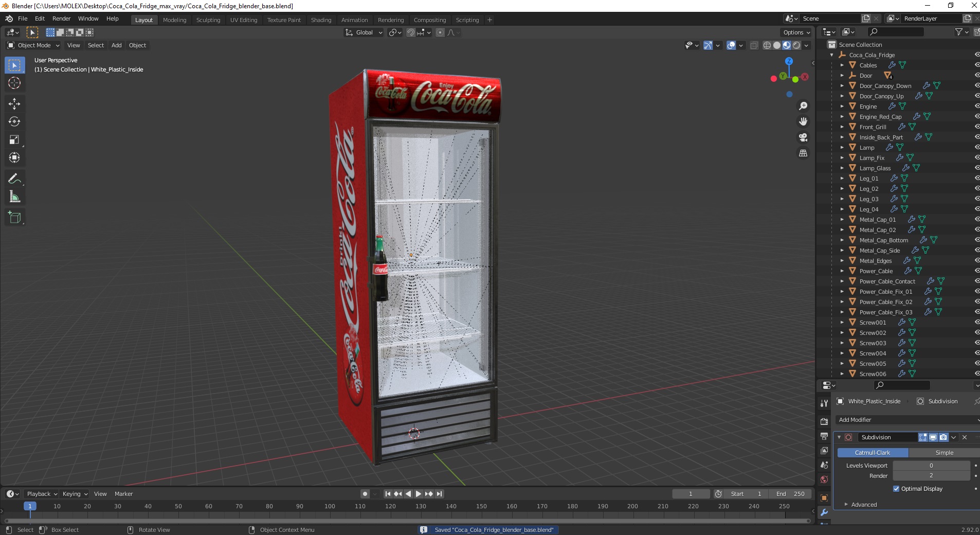
Task: Toggle snapping magnet
Action: point(410,32)
